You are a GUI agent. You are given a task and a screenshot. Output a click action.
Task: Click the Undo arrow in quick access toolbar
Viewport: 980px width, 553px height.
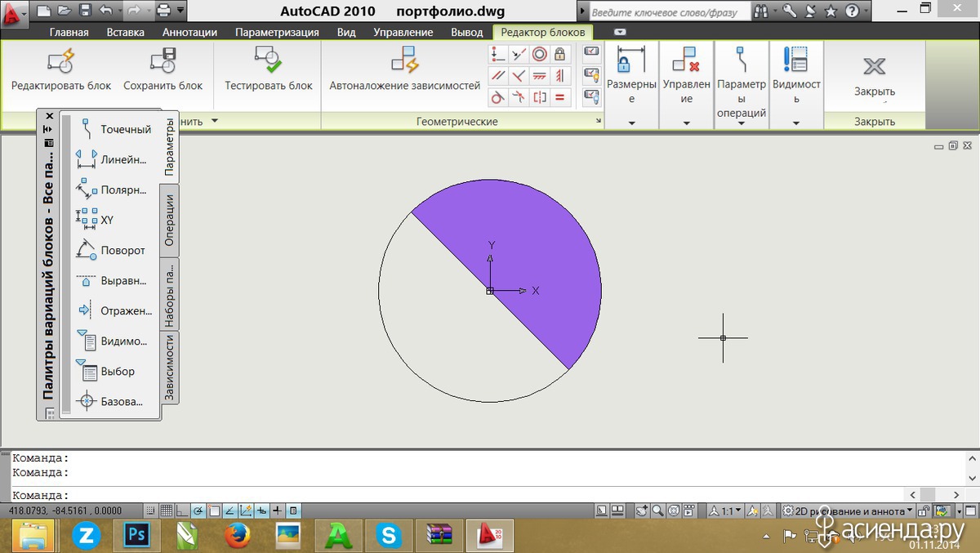105,11
